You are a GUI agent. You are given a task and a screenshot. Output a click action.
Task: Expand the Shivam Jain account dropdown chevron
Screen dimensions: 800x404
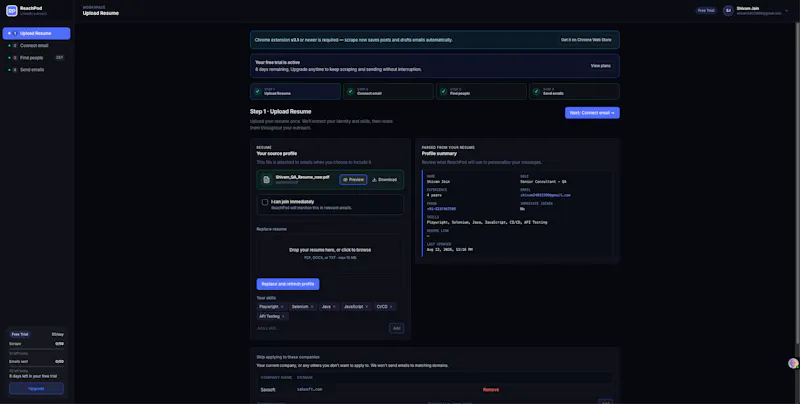coord(789,10)
